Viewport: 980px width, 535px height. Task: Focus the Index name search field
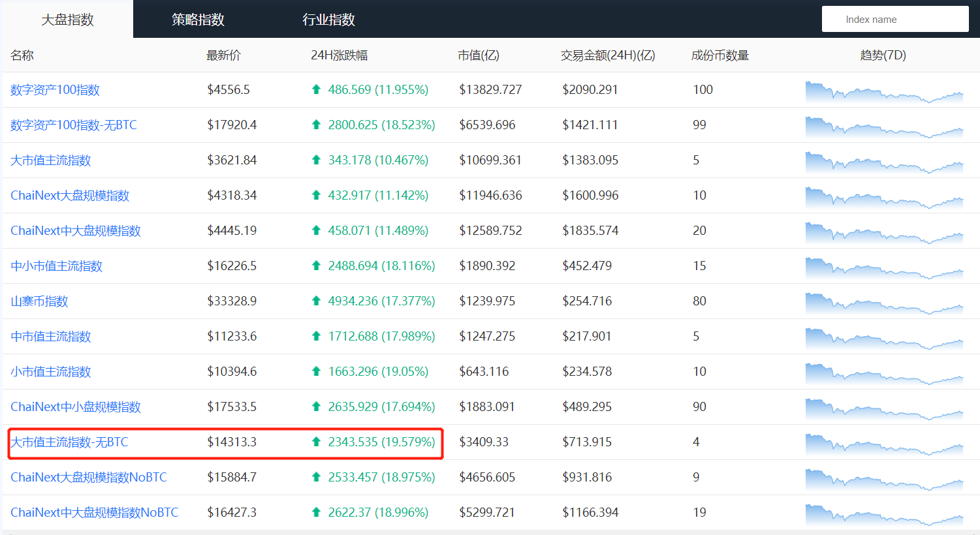pyautogui.click(x=895, y=20)
